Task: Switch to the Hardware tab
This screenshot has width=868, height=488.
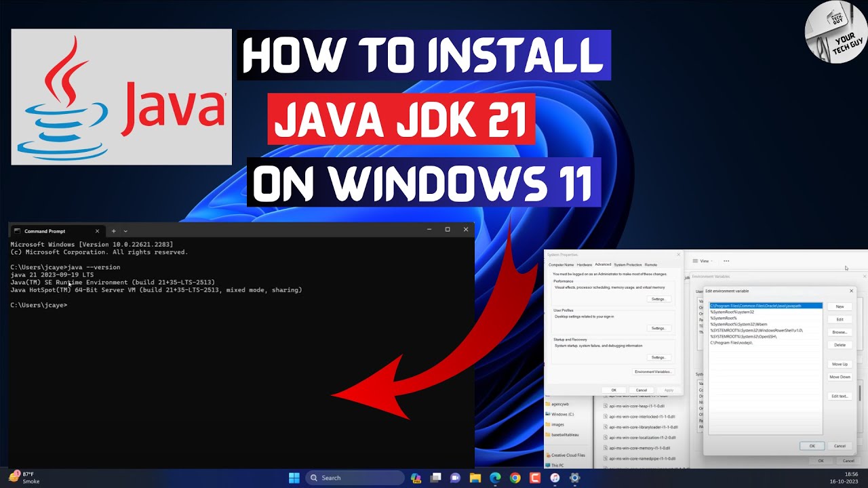Action: (585, 264)
